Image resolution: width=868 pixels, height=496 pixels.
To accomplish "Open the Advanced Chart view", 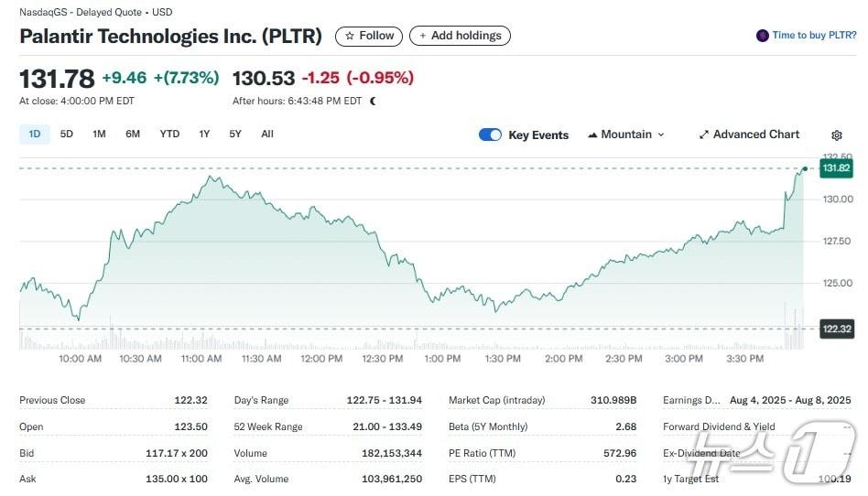I will click(x=755, y=135).
